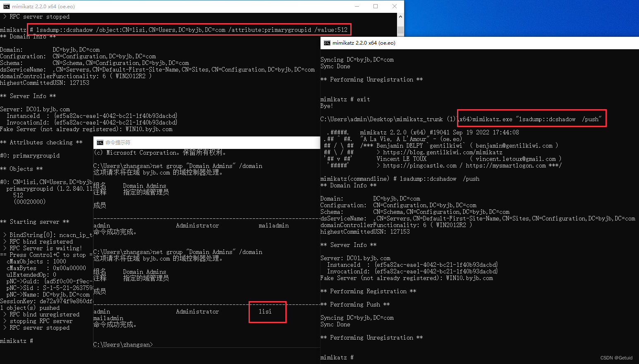Click '** Attributes checking **' heading
This screenshot has width=639, height=364.
click(x=41, y=142)
